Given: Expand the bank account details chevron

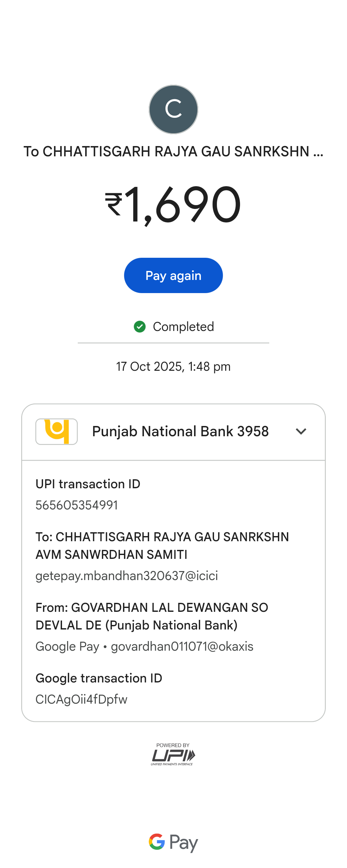Looking at the screenshot, I should (301, 431).
